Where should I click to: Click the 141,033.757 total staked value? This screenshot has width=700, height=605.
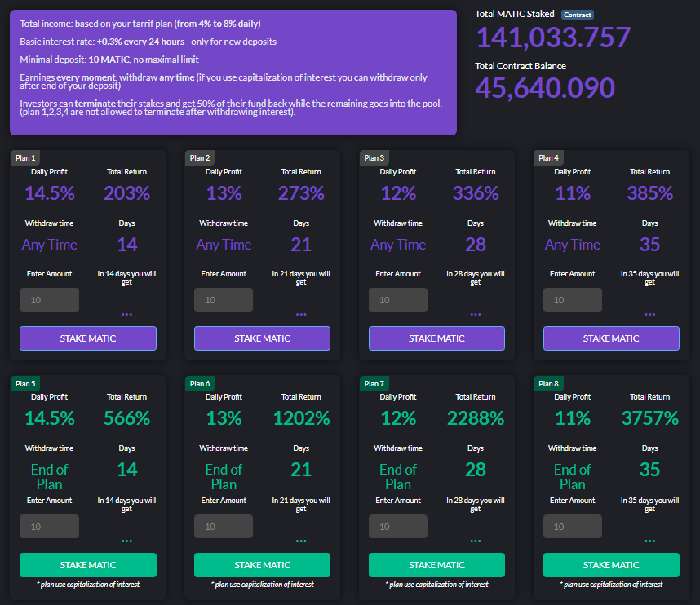coord(553,37)
